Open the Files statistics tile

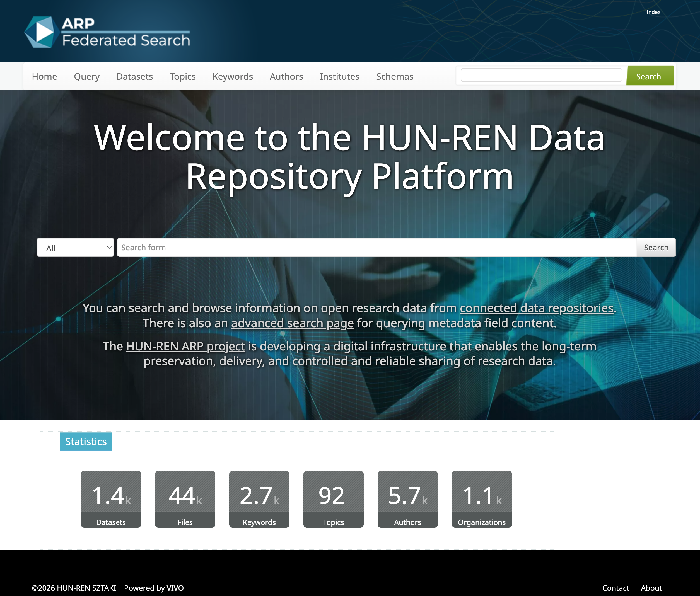point(185,499)
